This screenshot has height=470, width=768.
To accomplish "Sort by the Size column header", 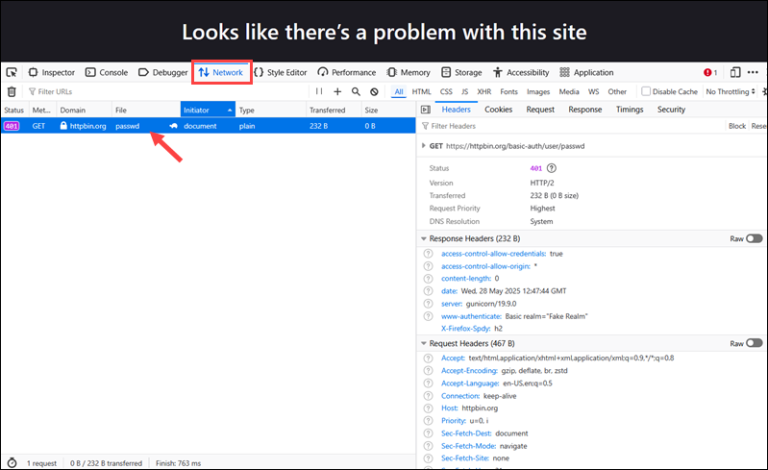I will click(x=388, y=110).
